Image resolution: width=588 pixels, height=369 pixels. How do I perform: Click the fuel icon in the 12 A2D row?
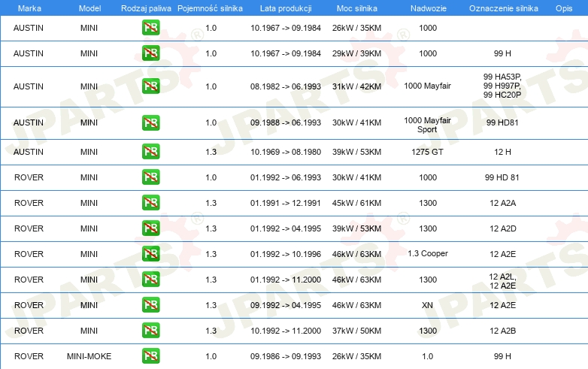pyautogui.click(x=150, y=228)
